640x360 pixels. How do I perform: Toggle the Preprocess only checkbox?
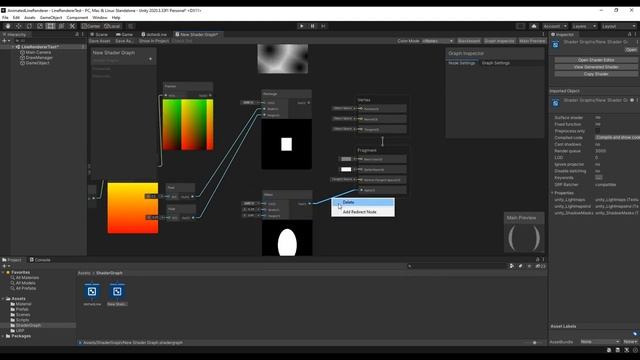(x=598, y=131)
